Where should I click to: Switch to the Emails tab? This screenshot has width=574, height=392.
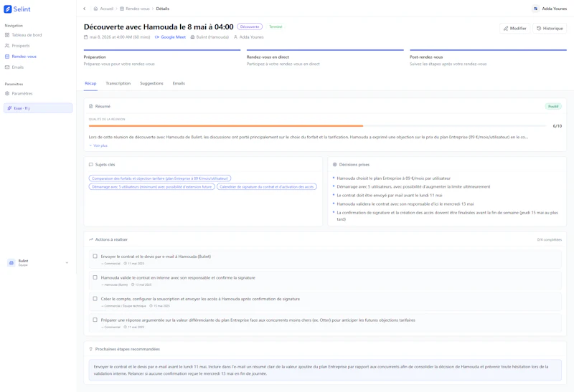[x=179, y=83]
